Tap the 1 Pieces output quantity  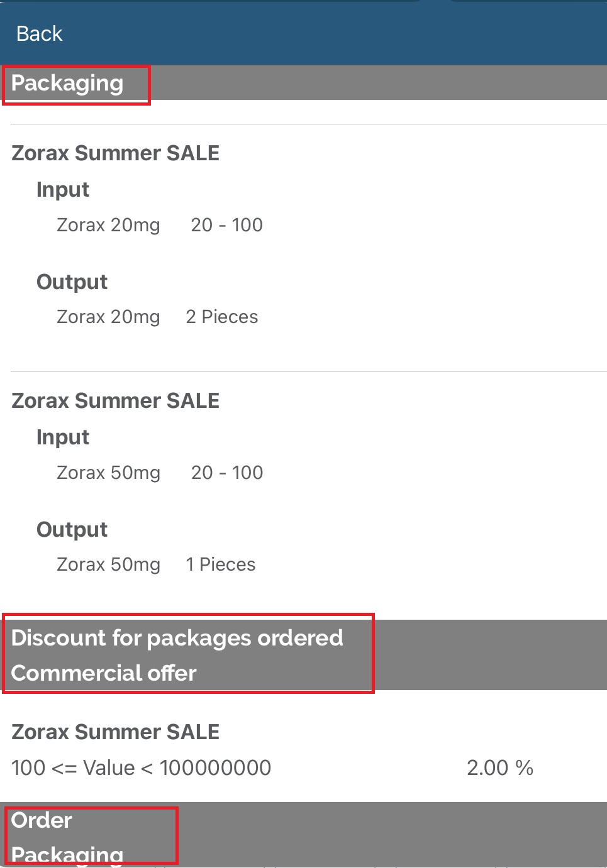pyautogui.click(x=221, y=564)
